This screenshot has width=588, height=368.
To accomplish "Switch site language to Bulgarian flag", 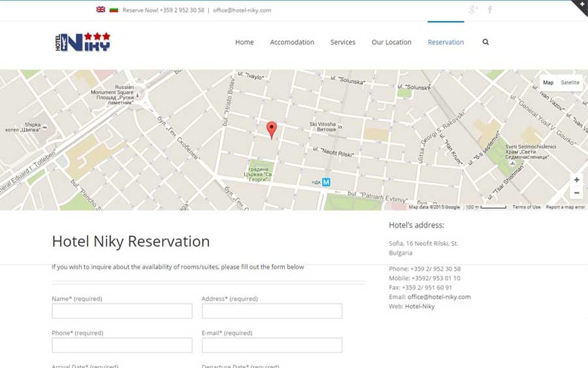I will 114,10.
